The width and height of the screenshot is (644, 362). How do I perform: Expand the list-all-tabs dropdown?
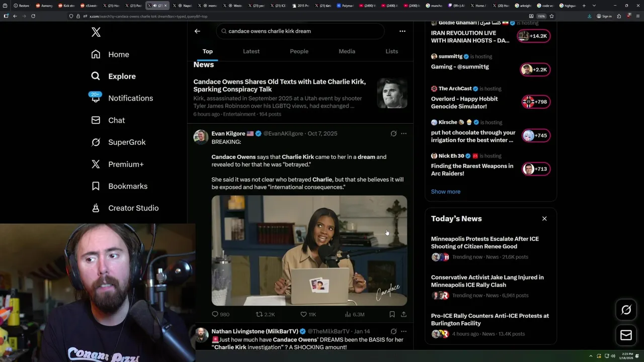(x=594, y=6)
